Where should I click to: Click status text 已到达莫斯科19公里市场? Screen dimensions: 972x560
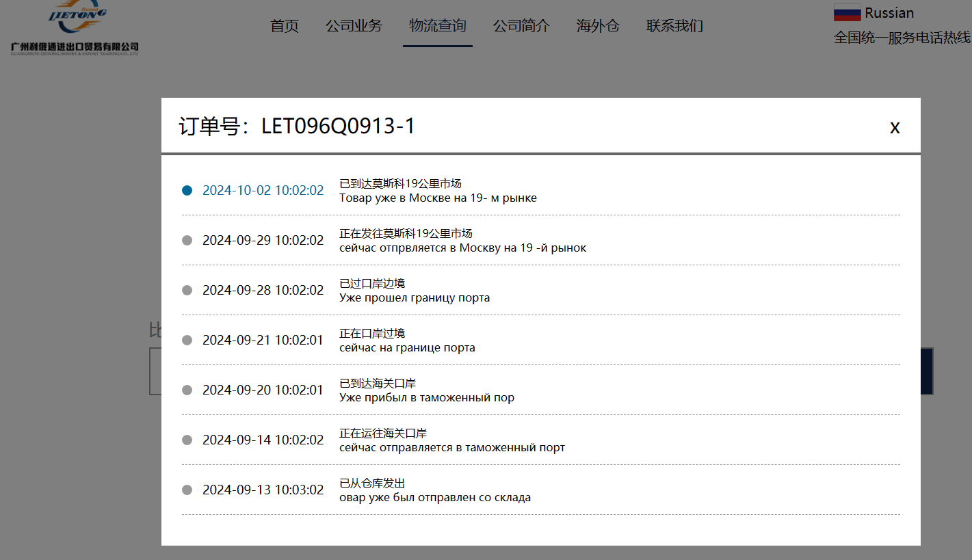pos(400,183)
